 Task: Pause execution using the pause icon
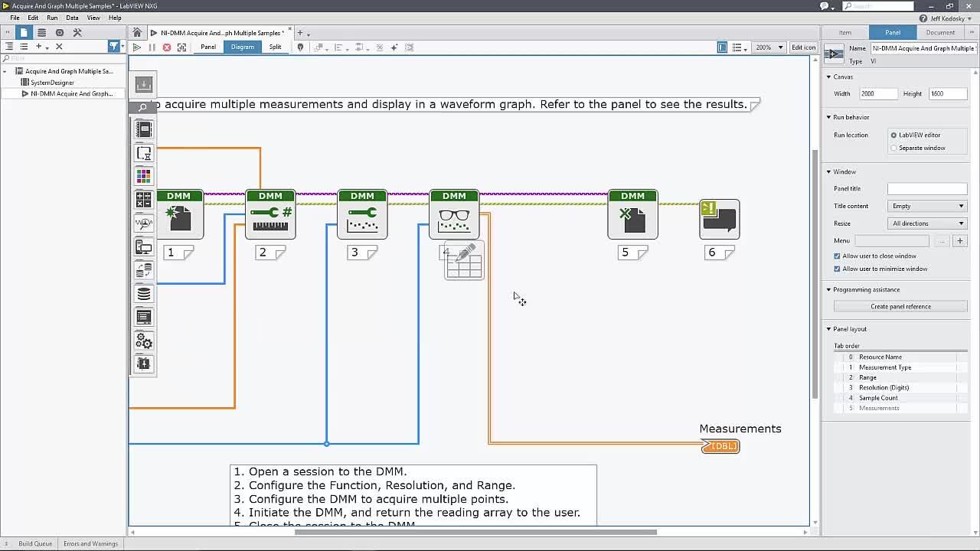click(152, 47)
